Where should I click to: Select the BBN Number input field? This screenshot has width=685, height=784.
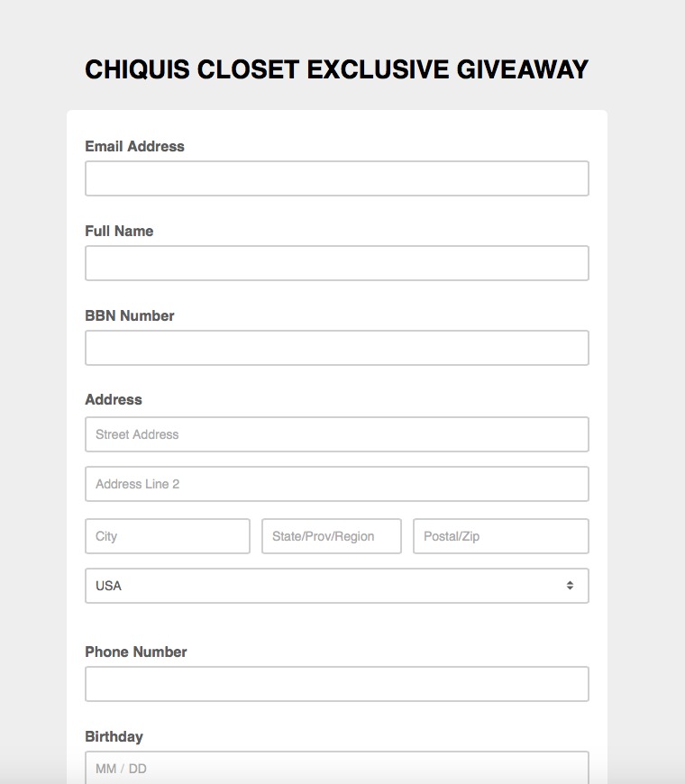(336, 348)
